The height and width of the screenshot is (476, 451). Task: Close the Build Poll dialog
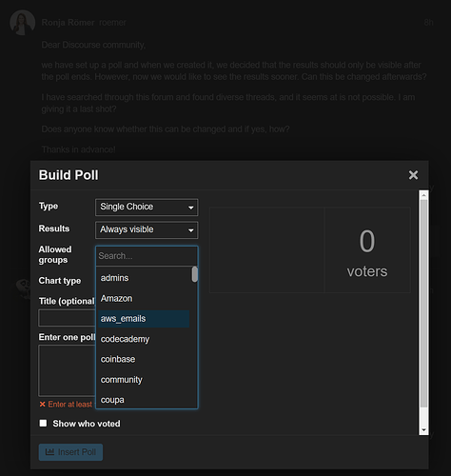point(413,175)
